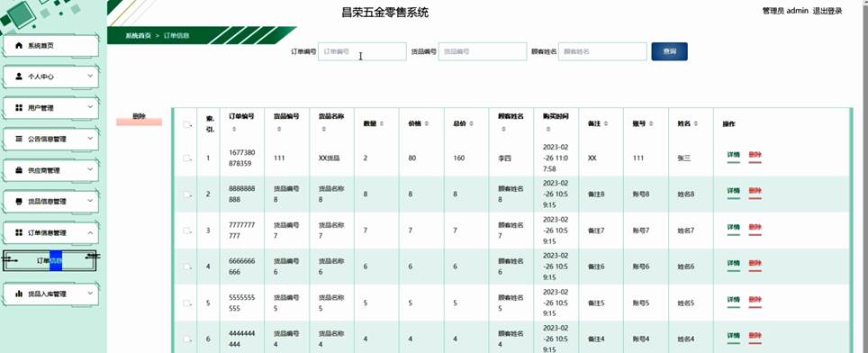Sort by the 姓名 column arrows

click(x=695, y=124)
